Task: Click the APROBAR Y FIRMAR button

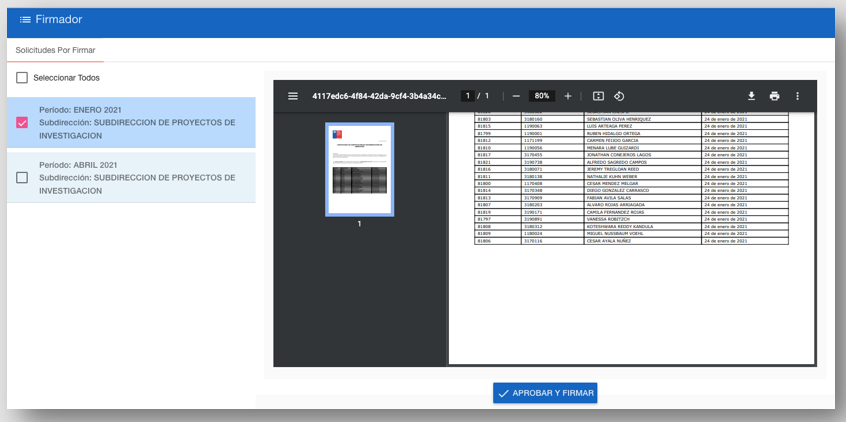Action: pyautogui.click(x=545, y=393)
